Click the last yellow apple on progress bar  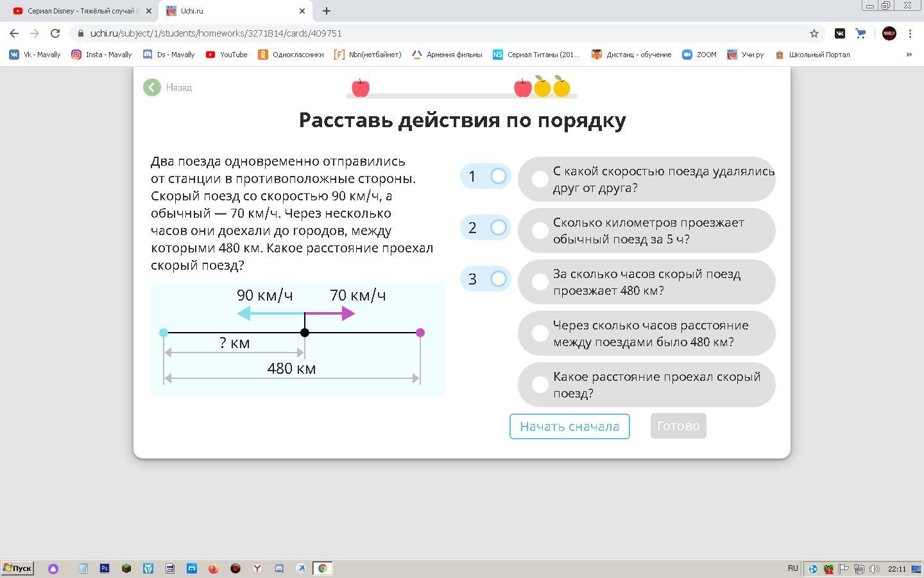click(561, 87)
